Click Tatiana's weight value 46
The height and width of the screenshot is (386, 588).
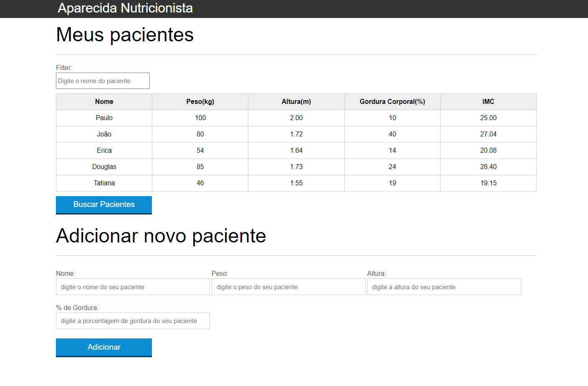click(200, 183)
